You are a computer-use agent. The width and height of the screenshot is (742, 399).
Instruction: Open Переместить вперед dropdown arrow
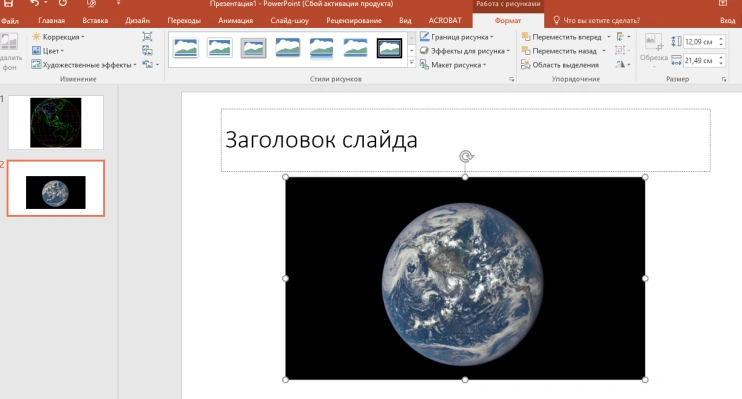[x=609, y=37]
